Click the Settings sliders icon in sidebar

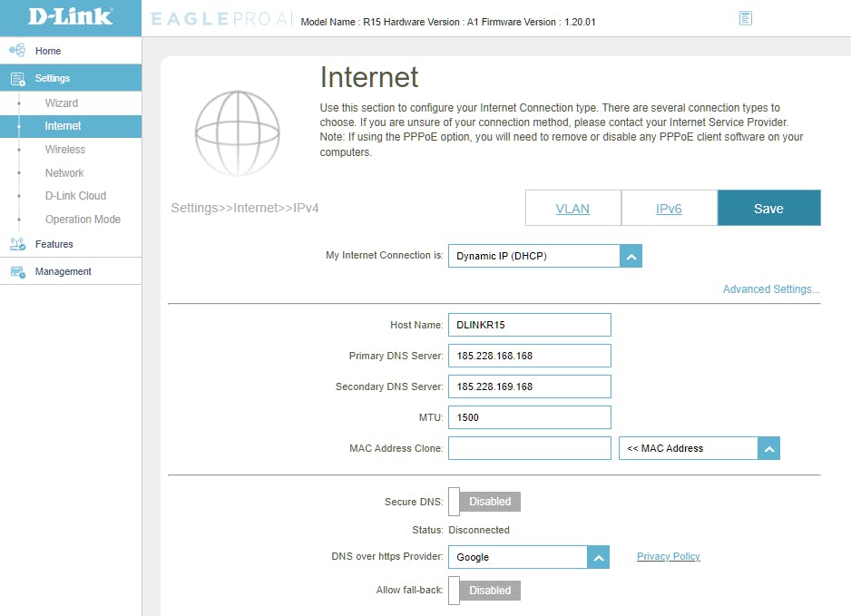(18, 79)
